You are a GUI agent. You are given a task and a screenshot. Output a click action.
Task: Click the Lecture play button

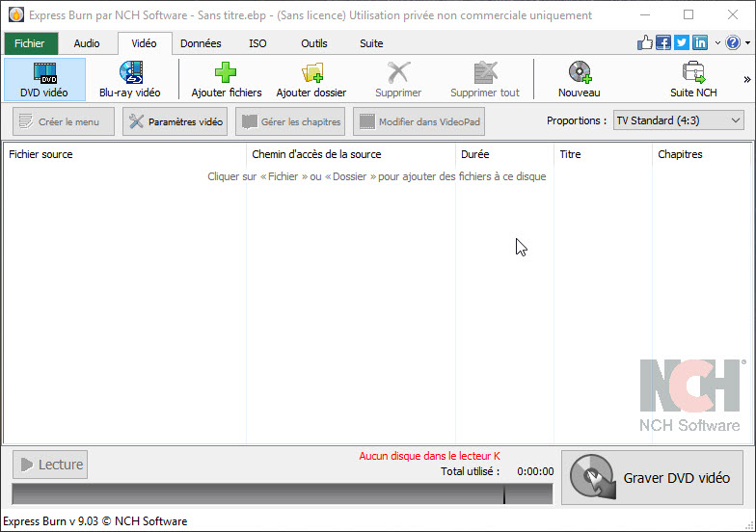(x=50, y=465)
